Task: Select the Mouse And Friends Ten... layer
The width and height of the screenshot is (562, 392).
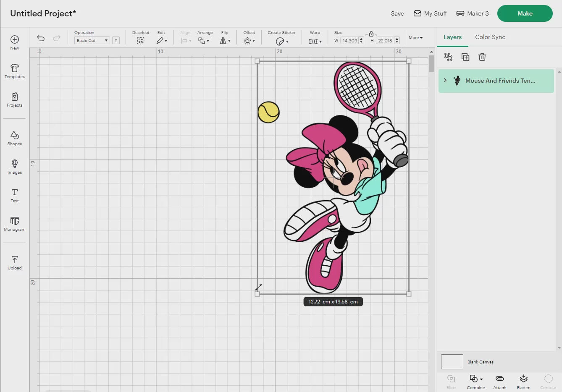Action: tap(496, 81)
